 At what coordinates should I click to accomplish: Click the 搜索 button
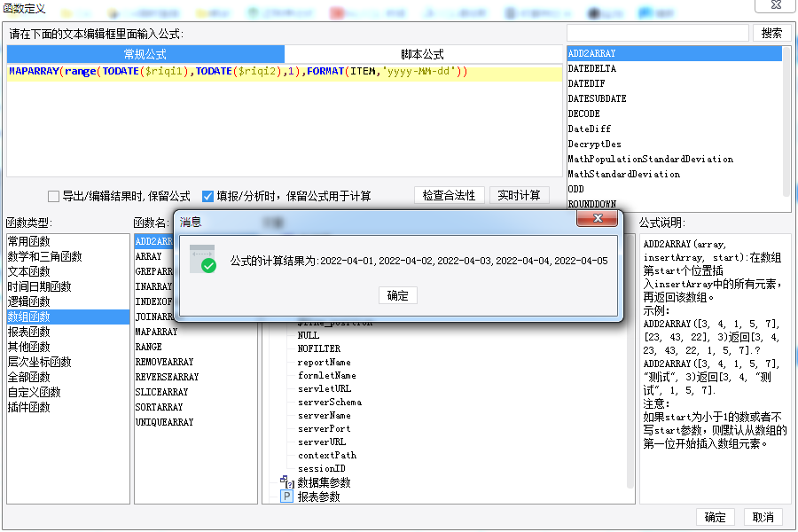[771, 33]
